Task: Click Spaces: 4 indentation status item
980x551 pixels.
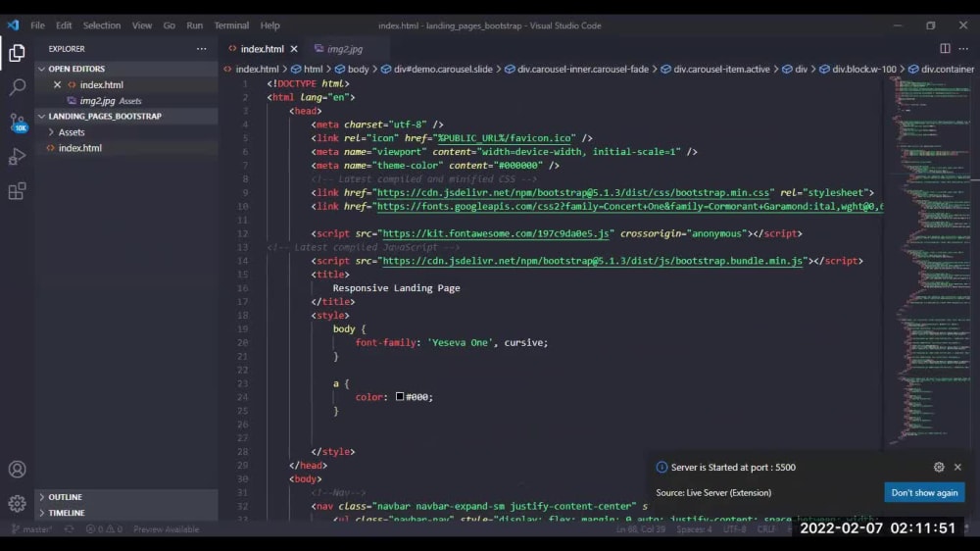Action: coord(694,529)
